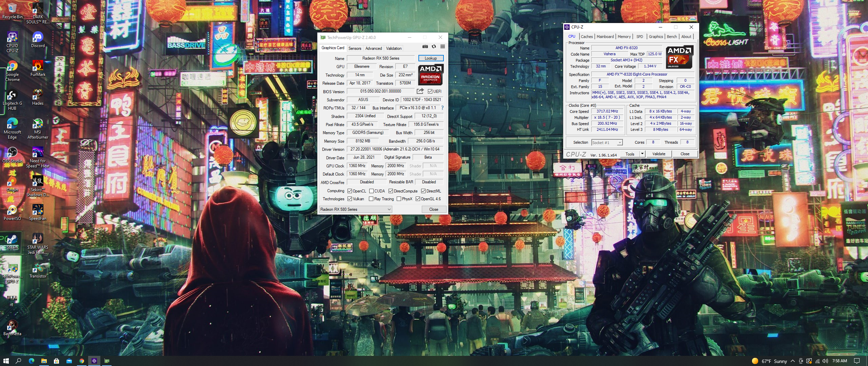Switch to the Sensors tab in GPU-Z
The width and height of the screenshot is (868, 366).
pos(355,48)
